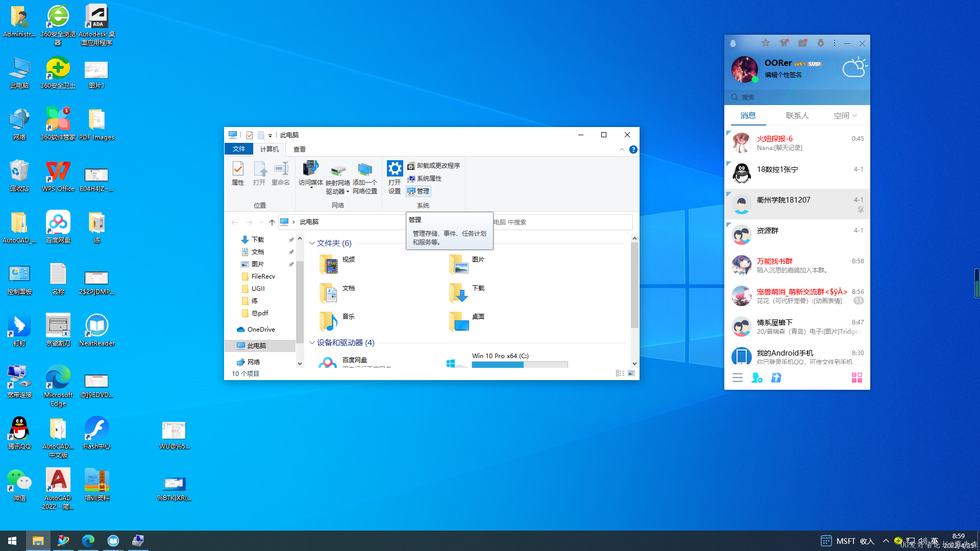The height and width of the screenshot is (551, 980).
Task: Open chat 衢州学院181207
Action: tap(797, 204)
